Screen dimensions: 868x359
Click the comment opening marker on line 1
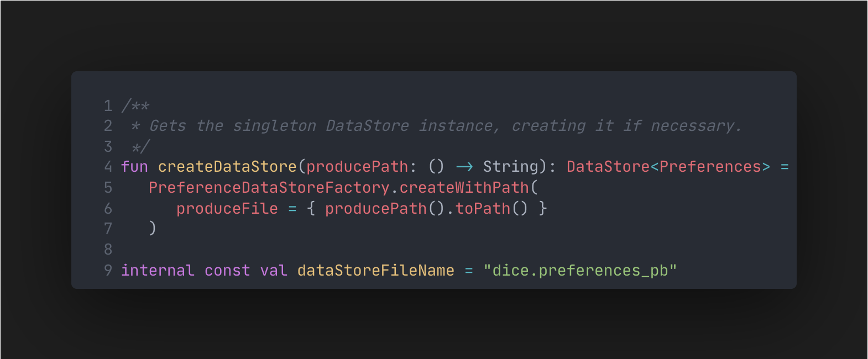pyautogui.click(x=135, y=105)
